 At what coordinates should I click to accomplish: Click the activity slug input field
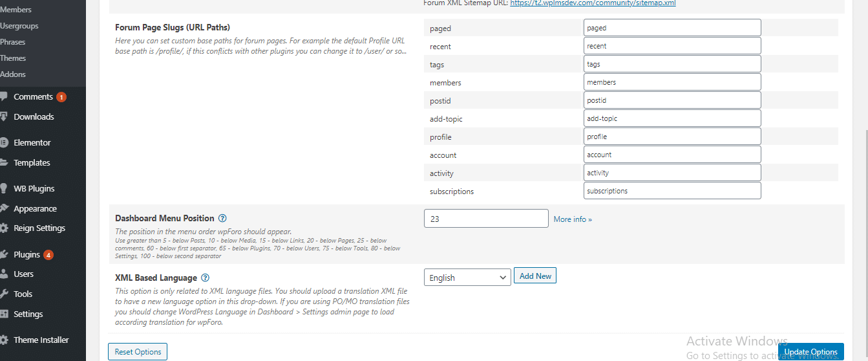[x=672, y=173]
